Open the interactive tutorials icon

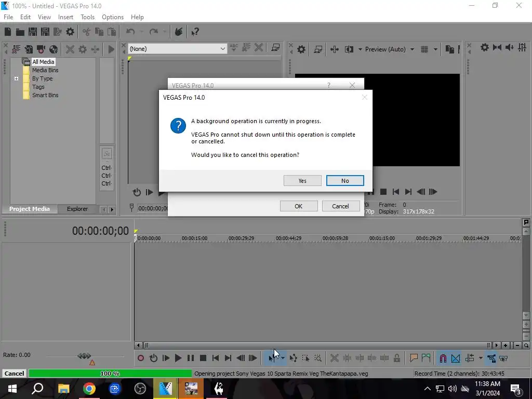tap(179, 32)
